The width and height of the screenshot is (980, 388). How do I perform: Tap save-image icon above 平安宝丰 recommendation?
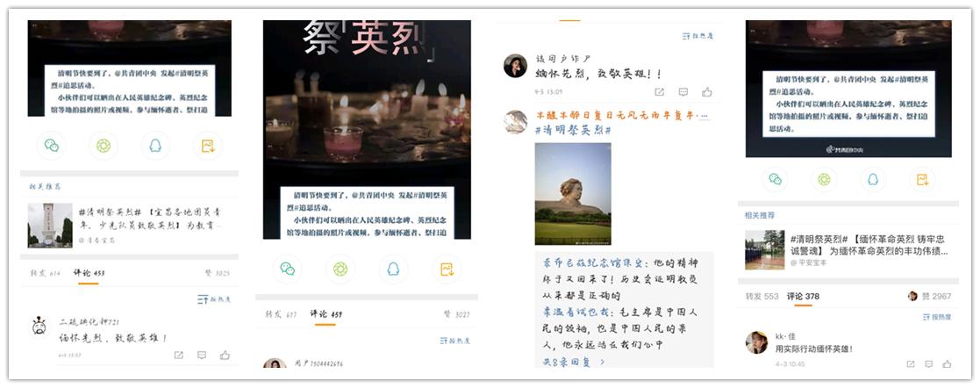point(922,180)
